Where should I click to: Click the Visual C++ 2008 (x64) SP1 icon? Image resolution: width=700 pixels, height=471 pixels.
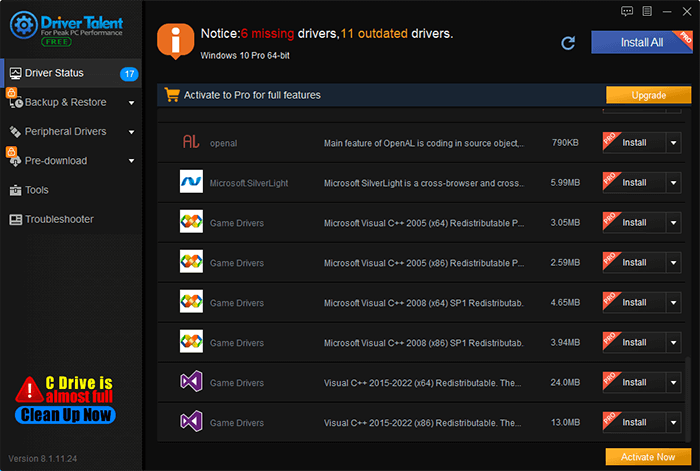point(191,301)
